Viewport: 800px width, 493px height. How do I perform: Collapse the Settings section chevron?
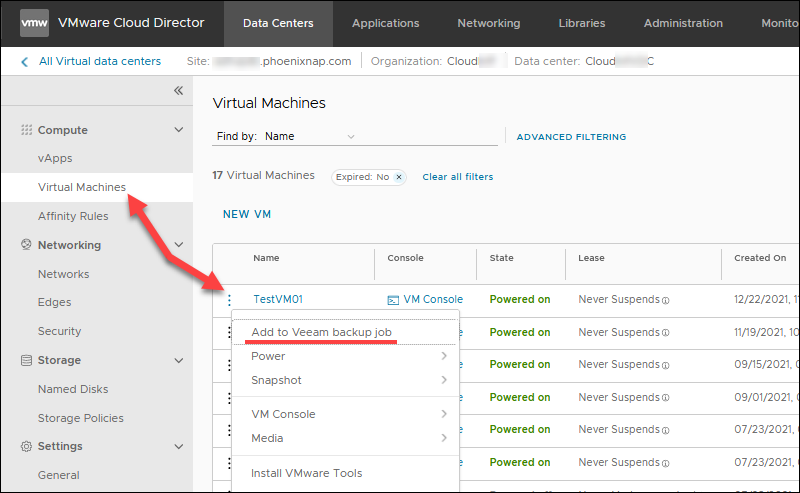coord(179,446)
